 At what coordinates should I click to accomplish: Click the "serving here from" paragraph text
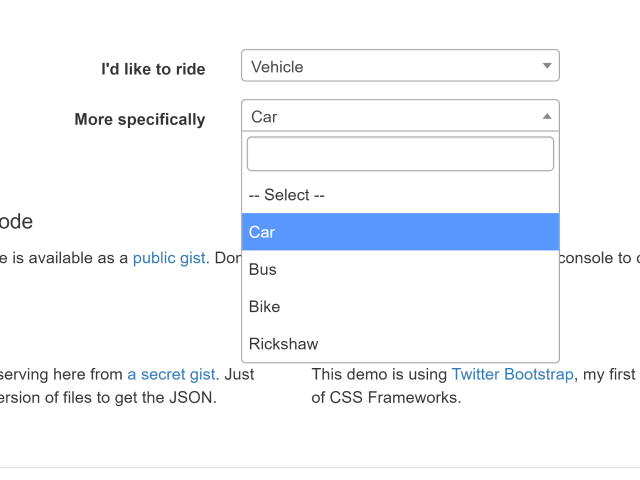[60, 374]
